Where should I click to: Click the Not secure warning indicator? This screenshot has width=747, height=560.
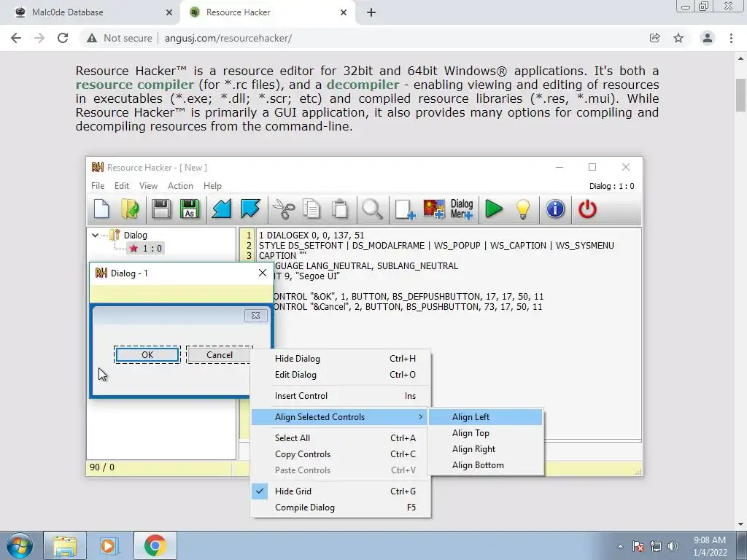119,38
